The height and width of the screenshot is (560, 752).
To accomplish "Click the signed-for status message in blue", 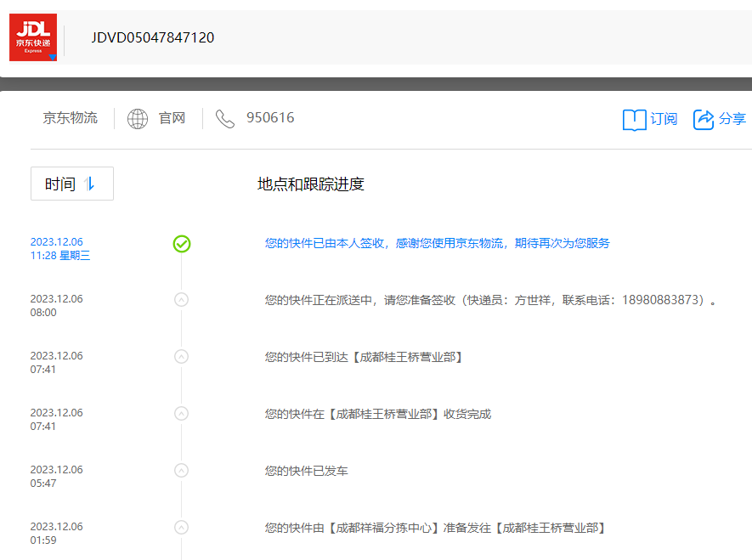I will 437,244.
